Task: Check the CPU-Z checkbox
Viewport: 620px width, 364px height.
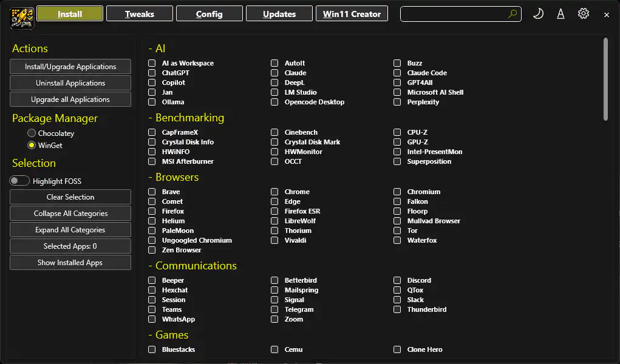Action: click(397, 132)
